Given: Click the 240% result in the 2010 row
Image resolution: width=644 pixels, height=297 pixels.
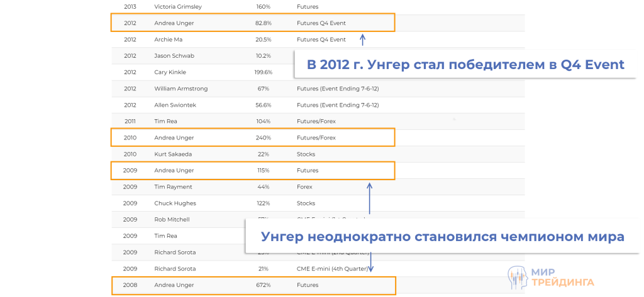Looking at the screenshot, I should click(264, 138).
